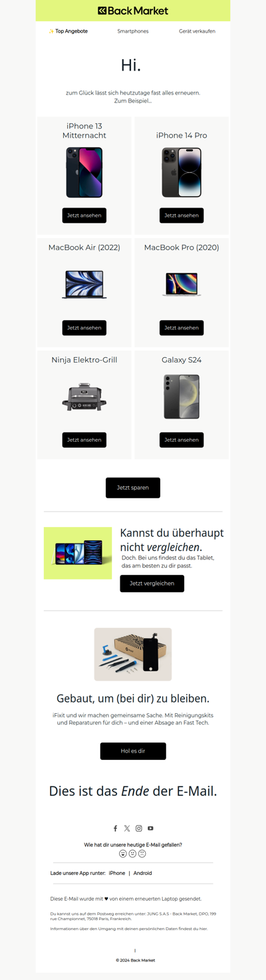Image resolution: width=266 pixels, height=980 pixels.
Task: Click the Jetzt sparen button
Action: (x=133, y=488)
